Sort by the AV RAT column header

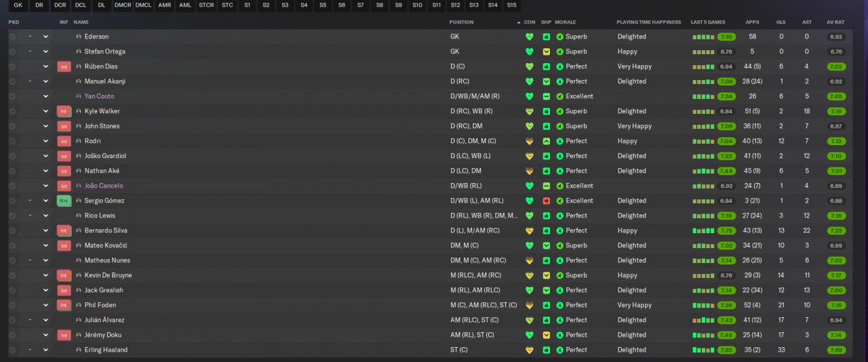coord(835,22)
